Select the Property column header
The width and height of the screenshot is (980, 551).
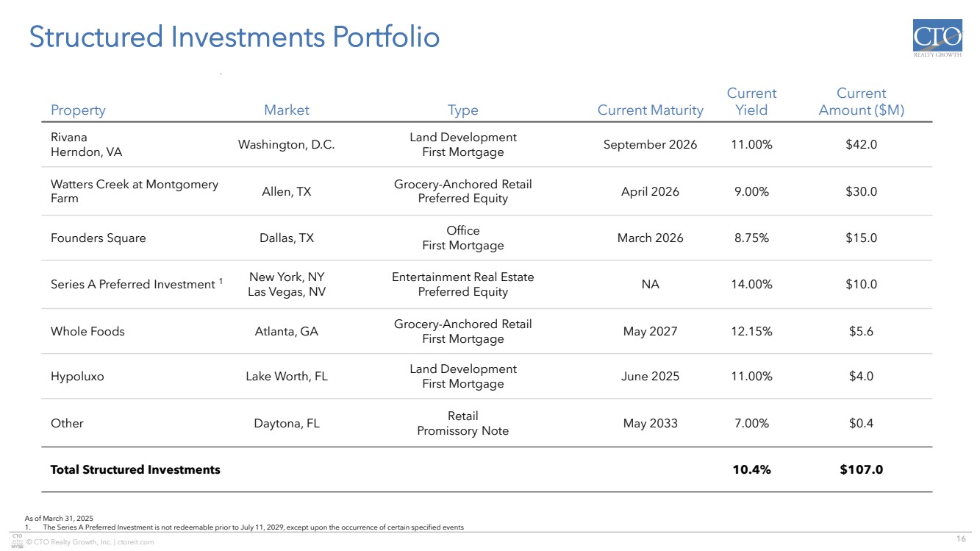(x=78, y=110)
